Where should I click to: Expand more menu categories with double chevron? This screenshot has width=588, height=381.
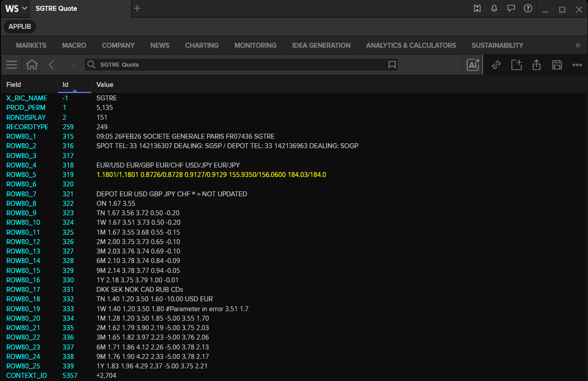578,45
